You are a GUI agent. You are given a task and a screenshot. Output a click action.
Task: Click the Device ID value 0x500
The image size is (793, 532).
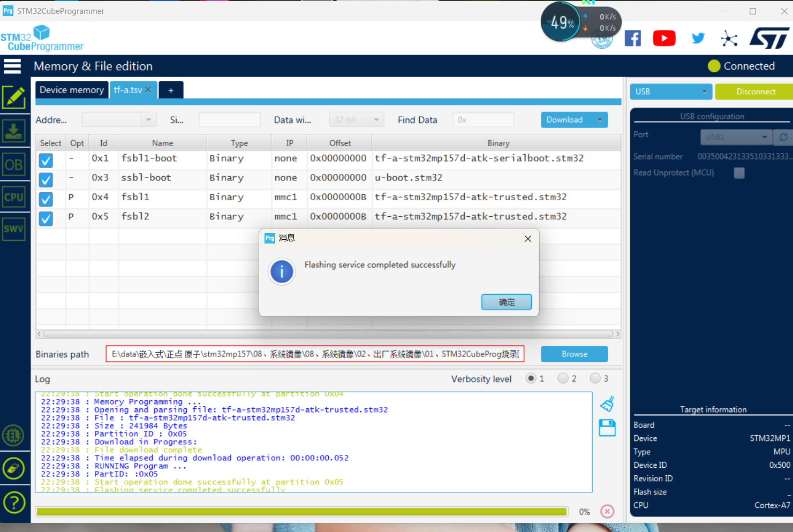tap(780, 465)
